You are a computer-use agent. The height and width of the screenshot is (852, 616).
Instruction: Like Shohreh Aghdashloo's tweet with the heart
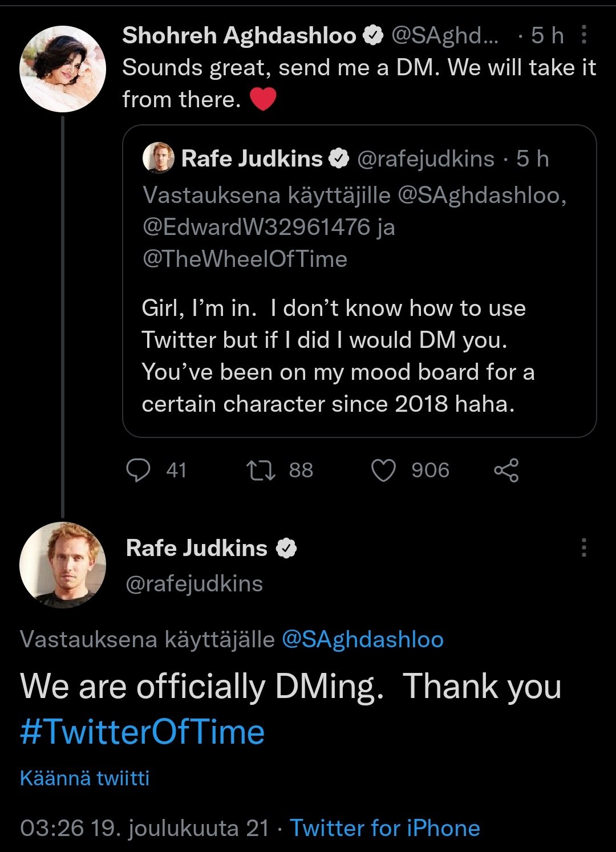click(x=383, y=470)
